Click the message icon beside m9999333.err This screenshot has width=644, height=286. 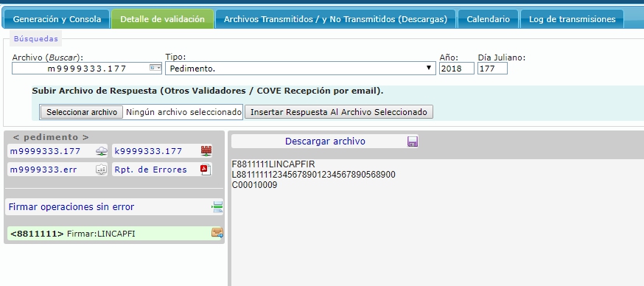point(101,170)
